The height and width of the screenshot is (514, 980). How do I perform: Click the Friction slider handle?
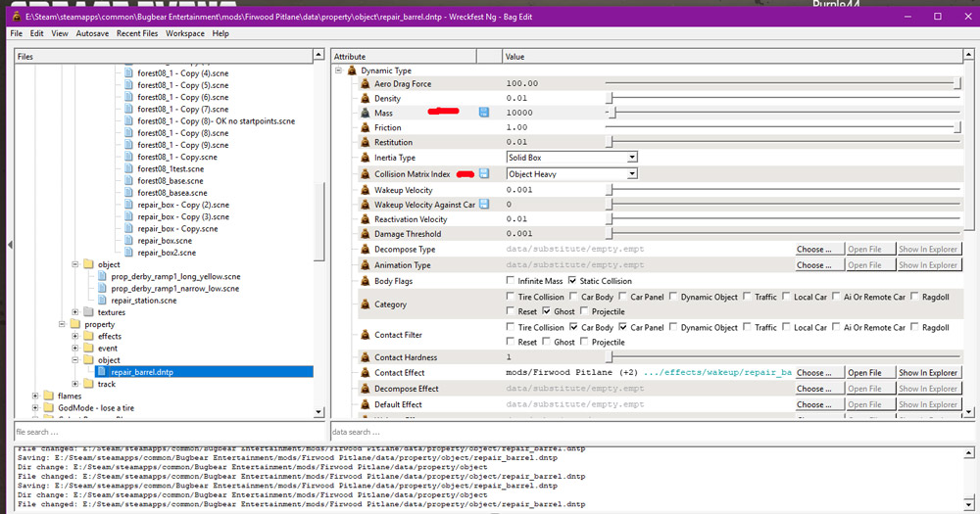pos(957,127)
